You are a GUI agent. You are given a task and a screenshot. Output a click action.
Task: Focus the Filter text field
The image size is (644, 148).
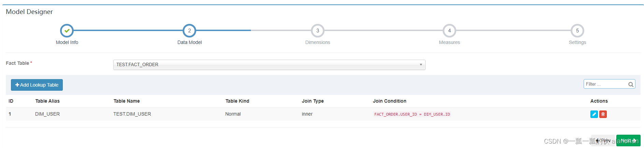[x=605, y=84]
